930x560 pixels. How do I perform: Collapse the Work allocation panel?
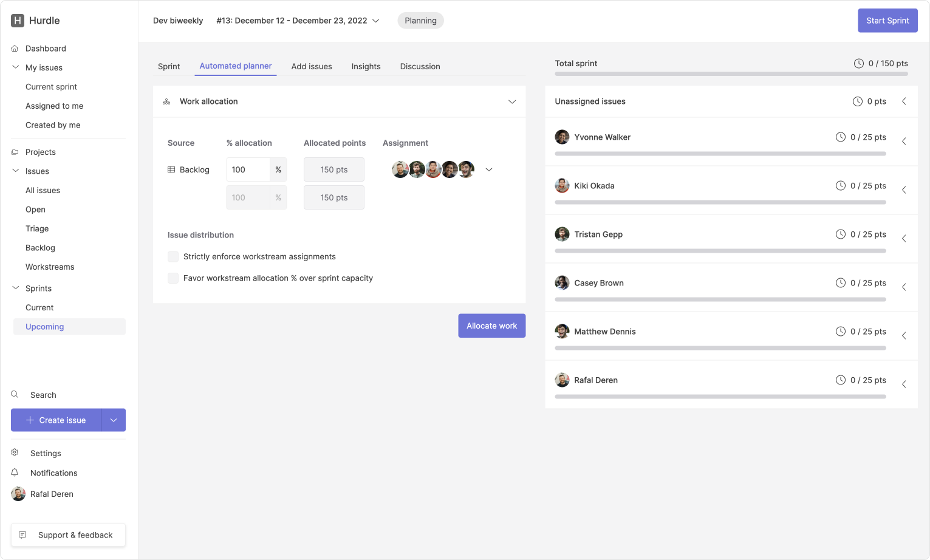[x=511, y=101]
